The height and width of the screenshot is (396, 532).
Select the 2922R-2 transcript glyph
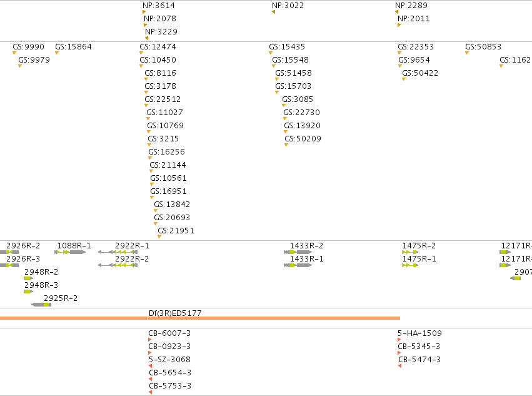[x=118, y=265]
